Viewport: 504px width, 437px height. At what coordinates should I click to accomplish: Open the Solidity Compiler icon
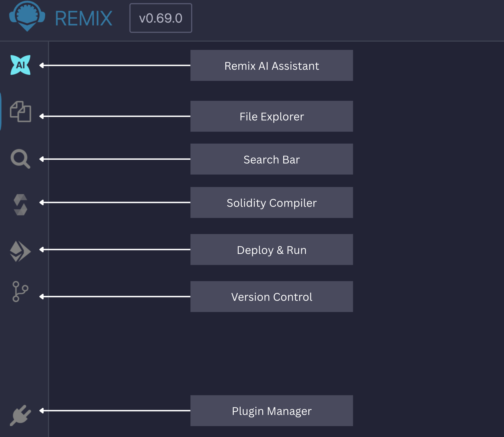[x=20, y=205]
